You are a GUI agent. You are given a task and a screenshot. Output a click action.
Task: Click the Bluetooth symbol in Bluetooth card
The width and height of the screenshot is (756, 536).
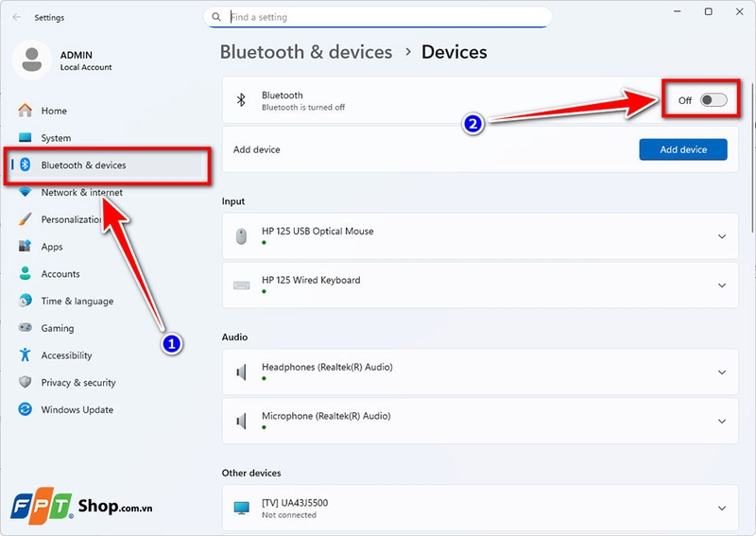[x=241, y=100]
